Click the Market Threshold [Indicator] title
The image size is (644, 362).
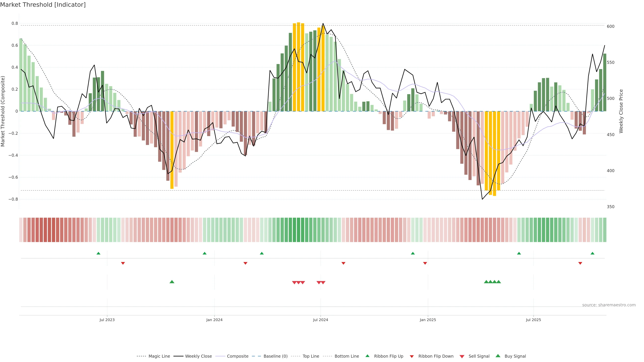43,5
